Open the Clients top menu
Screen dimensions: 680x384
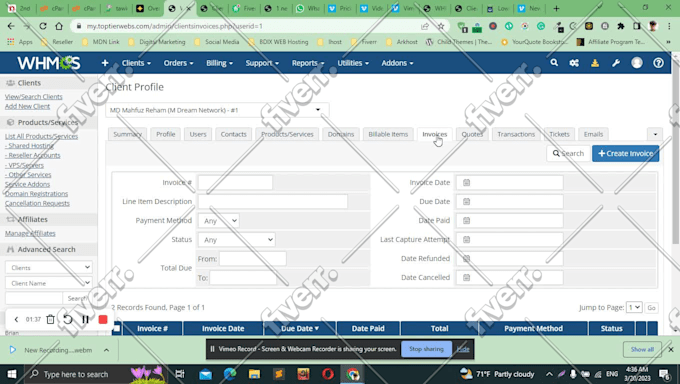(136, 63)
